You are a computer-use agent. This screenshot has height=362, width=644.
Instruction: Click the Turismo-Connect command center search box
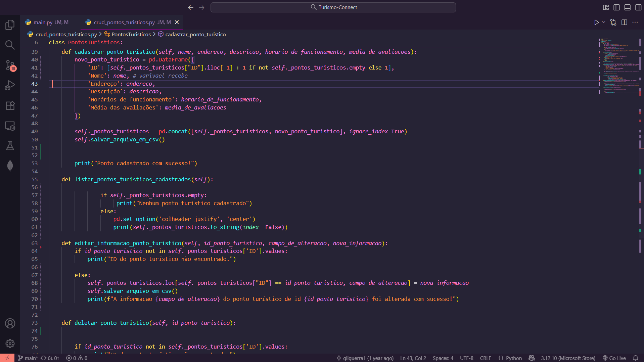[x=333, y=7]
